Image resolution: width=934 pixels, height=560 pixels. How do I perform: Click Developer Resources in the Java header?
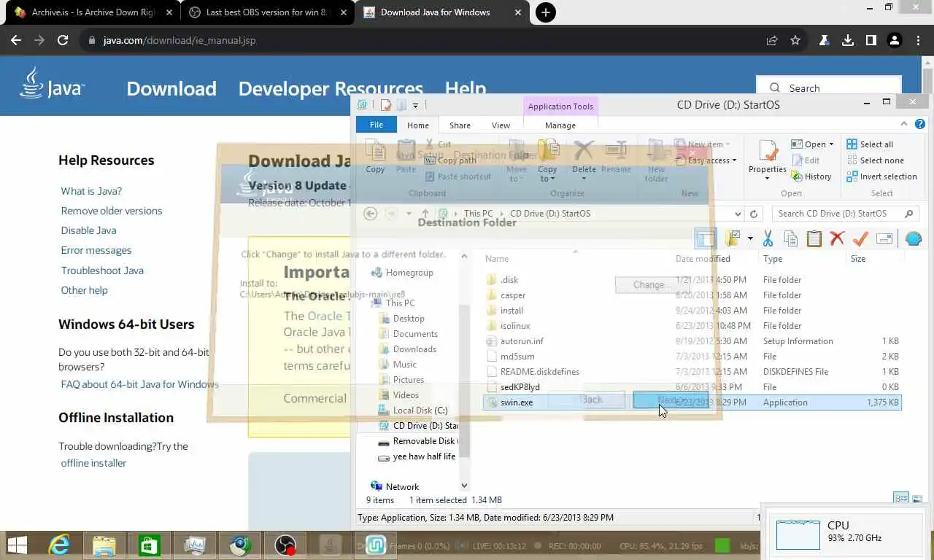click(x=331, y=88)
